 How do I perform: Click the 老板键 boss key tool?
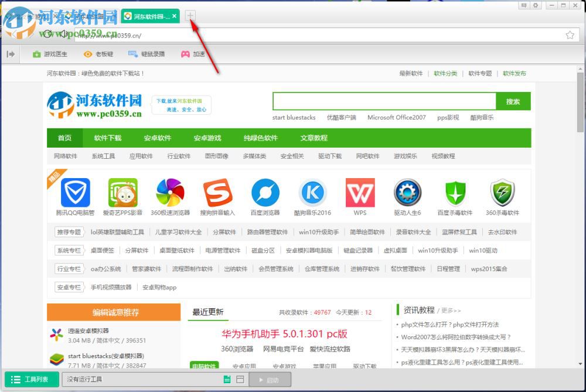click(100, 53)
